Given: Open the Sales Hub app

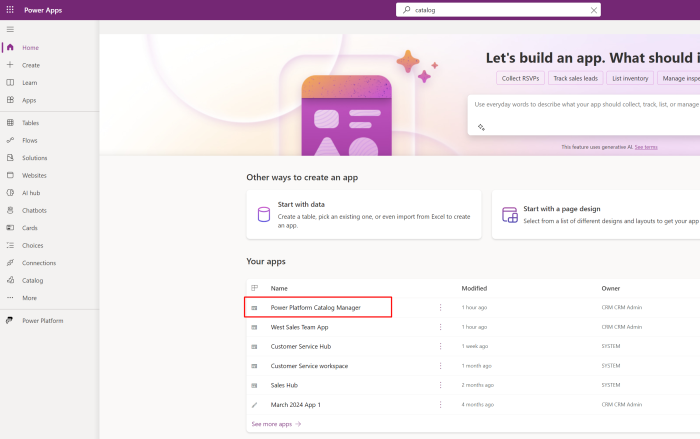Looking at the screenshot, I should pos(284,385).
